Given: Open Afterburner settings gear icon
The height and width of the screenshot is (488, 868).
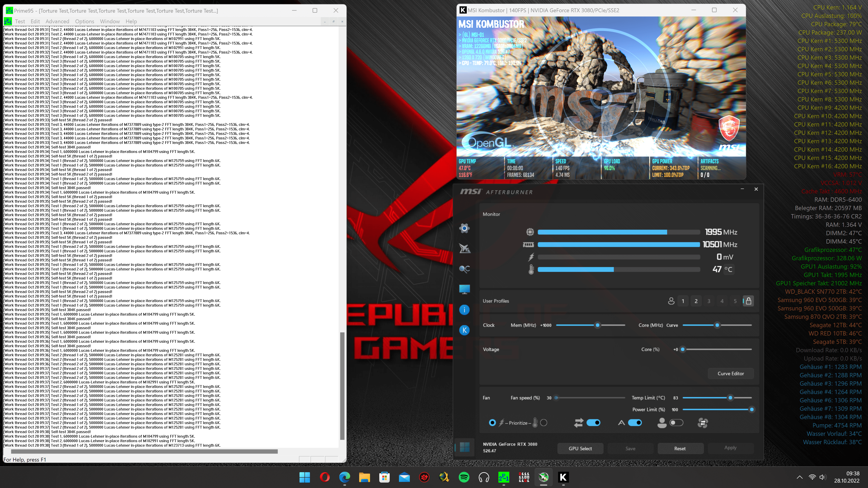Looking at the screenshot, I should click(x=464, y=228).
